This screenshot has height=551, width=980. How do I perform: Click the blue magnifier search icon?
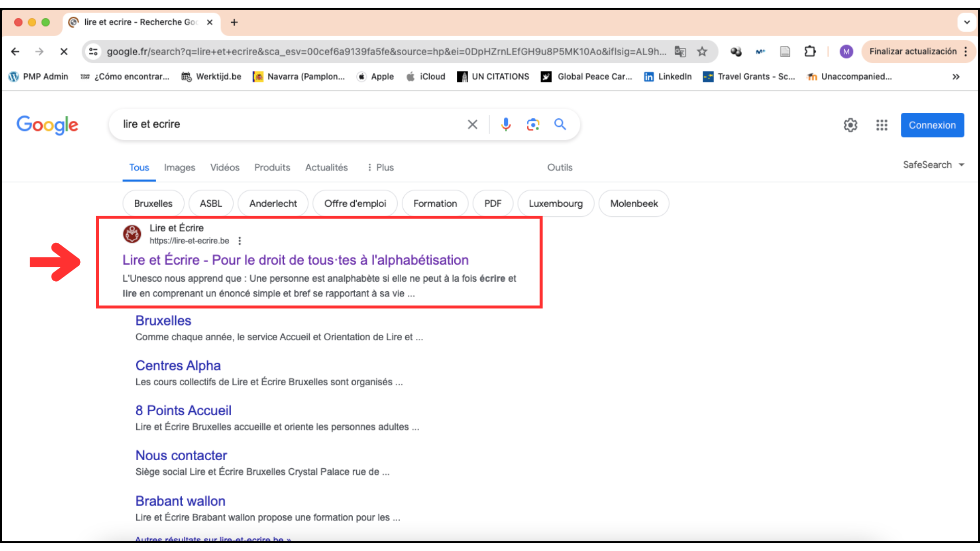click(560, 124)
